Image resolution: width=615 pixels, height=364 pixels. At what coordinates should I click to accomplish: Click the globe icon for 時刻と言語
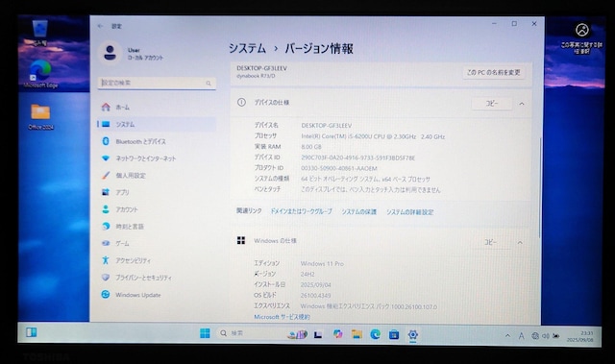click(106, 226)
